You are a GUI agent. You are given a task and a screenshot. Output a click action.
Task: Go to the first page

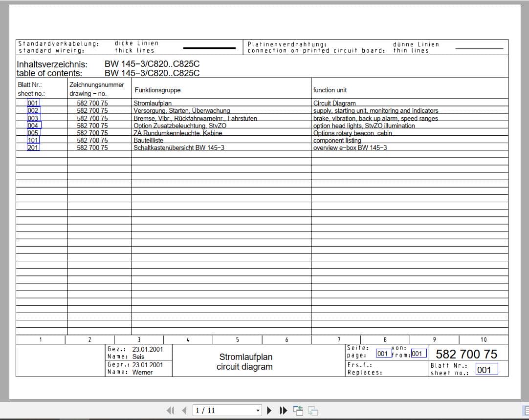coord(170,410)
